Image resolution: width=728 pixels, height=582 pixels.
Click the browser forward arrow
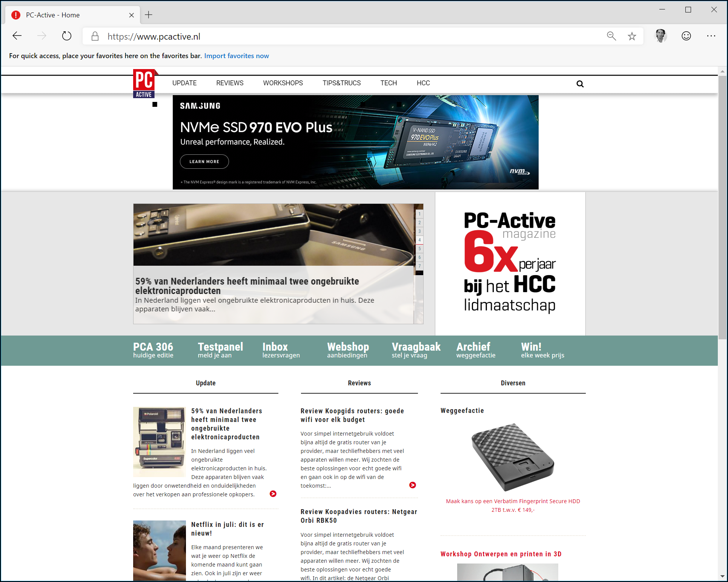click(x=42, y=36)
